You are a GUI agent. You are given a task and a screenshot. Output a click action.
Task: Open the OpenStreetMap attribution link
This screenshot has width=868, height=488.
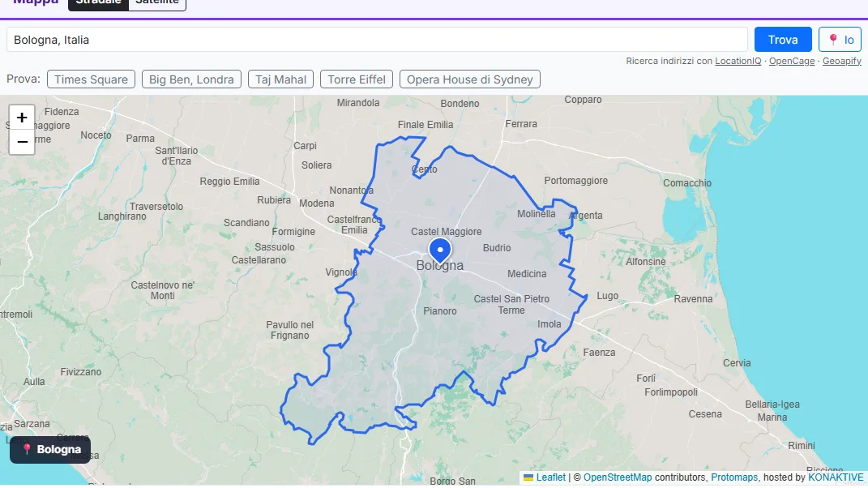coord(618,477)
